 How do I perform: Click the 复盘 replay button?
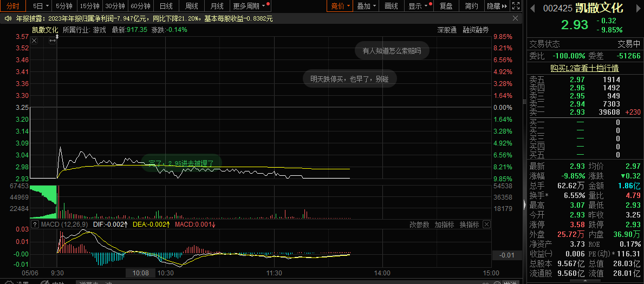pos(446,6)
